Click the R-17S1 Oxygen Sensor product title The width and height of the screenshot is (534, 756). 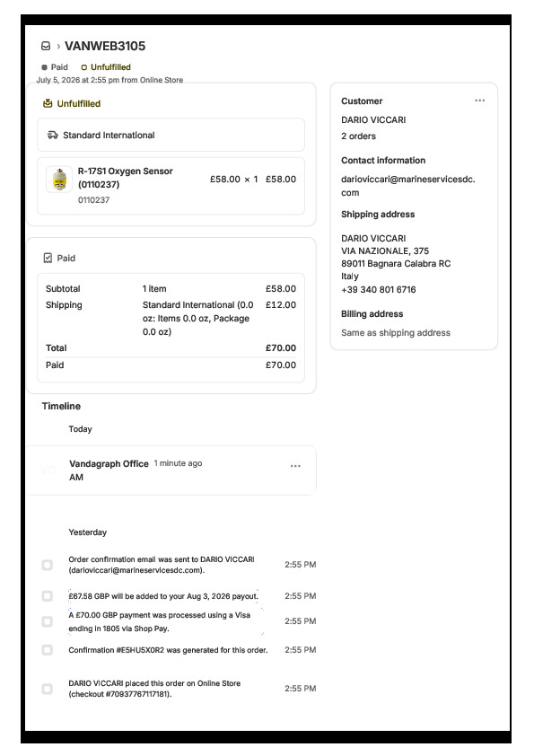click(126, 178)
